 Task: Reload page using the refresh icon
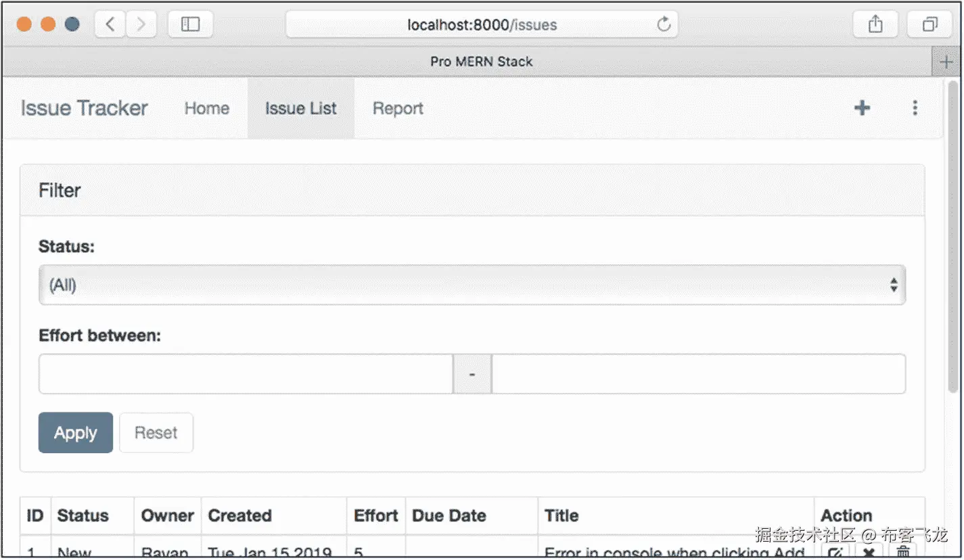[x=664, y=25]
